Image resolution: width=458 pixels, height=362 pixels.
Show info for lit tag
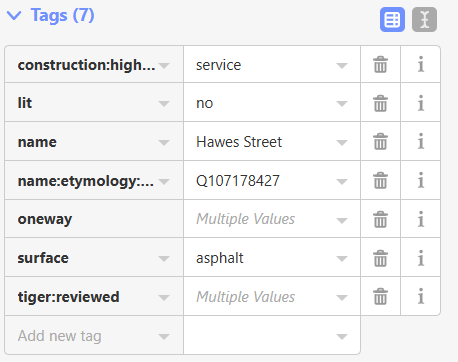point(421,103)
